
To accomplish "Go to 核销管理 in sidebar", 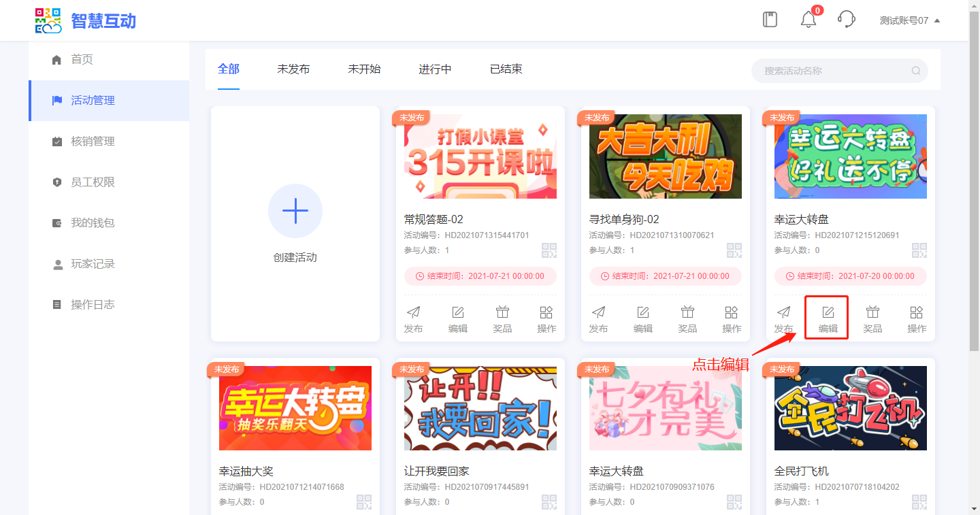I will 93,142.
